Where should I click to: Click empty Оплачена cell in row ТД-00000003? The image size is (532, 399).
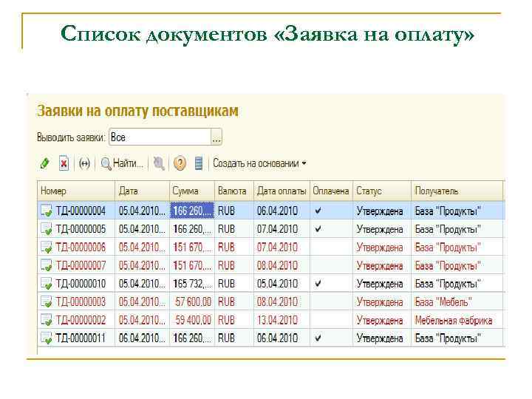[x=331, y=302]
